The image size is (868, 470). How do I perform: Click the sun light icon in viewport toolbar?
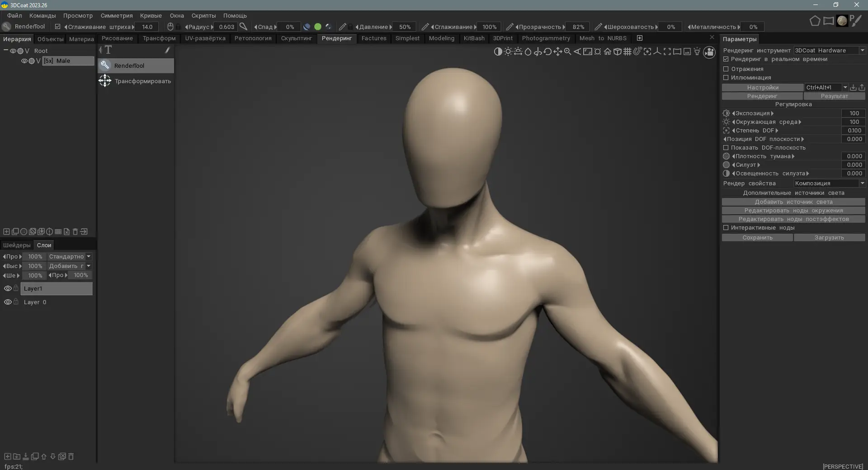[508, 52]
